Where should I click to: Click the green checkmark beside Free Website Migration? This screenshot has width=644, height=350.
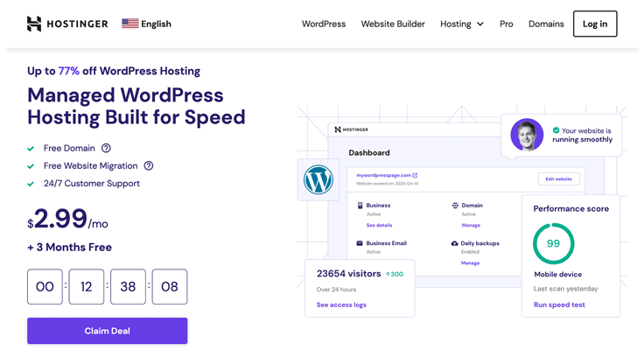point(31,166)
